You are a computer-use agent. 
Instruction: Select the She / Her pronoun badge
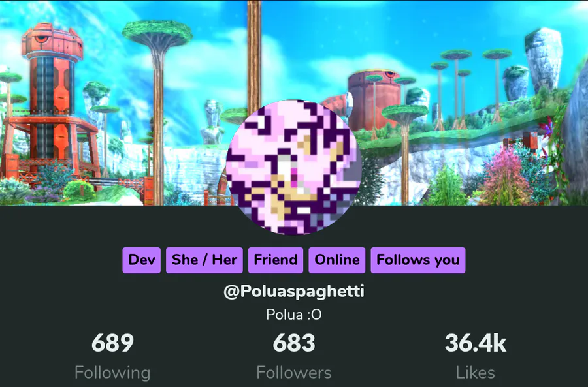point(204,260)
